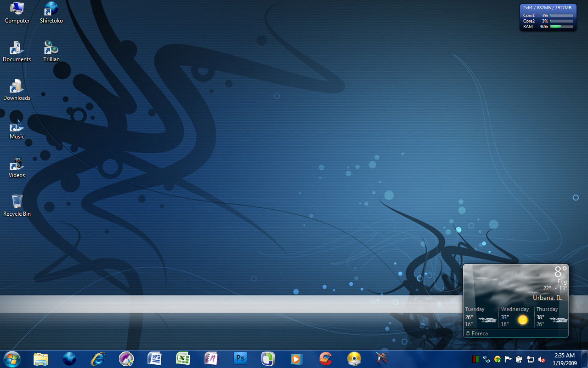588x368 pixels.
Task: Open Windows Media Player taskbar icon
Action: tap(297, 358)
